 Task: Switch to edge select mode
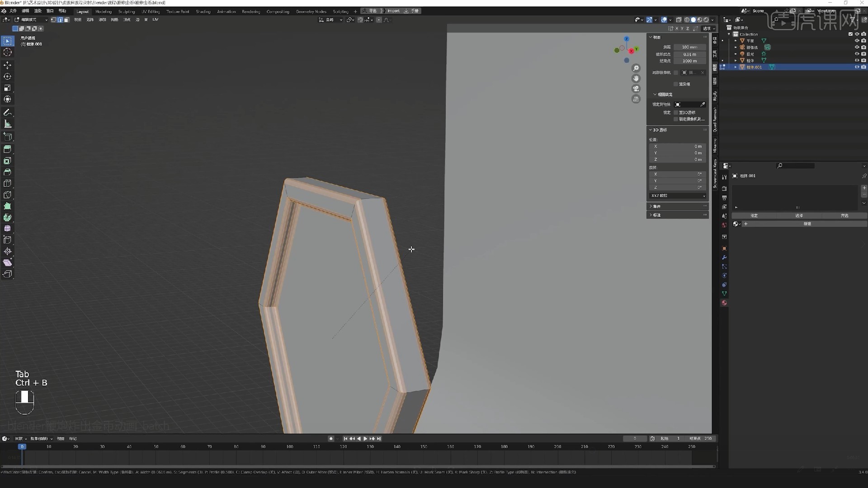tap(60, 20)
